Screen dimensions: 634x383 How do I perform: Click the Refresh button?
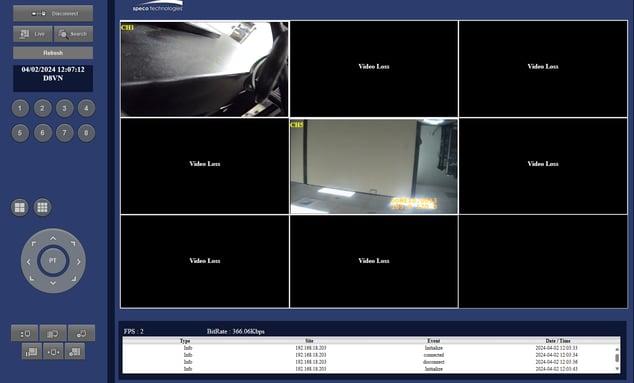tap(53, 53)
